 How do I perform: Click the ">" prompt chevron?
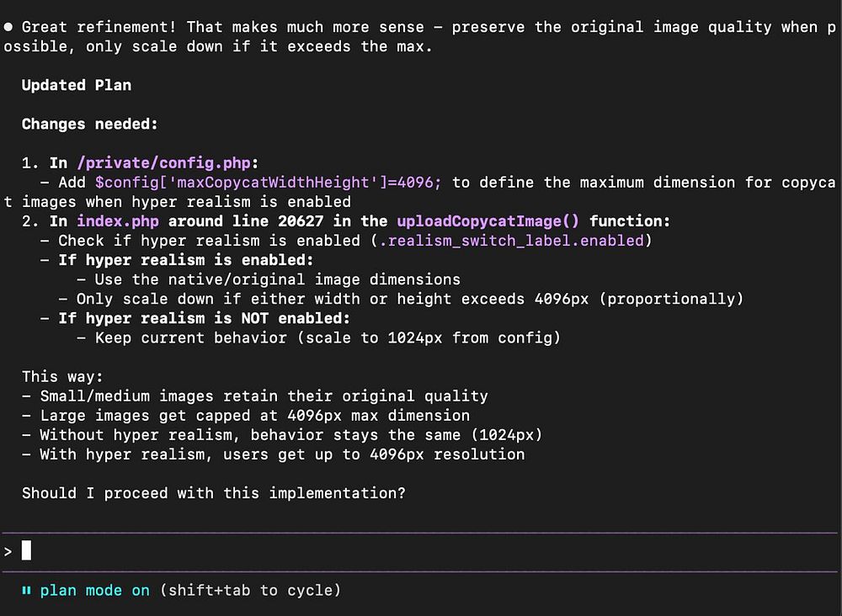click(x=8, y=551)
